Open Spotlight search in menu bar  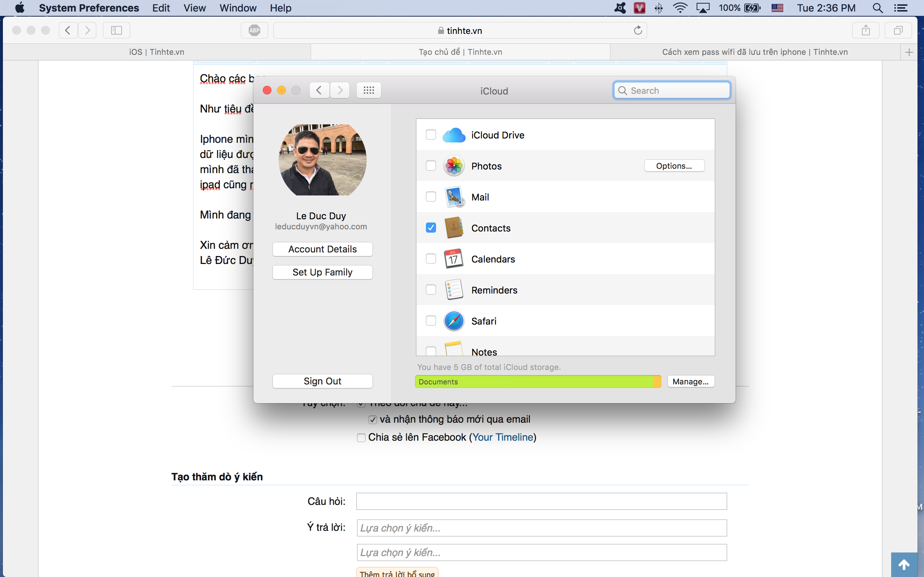(877, 8)
